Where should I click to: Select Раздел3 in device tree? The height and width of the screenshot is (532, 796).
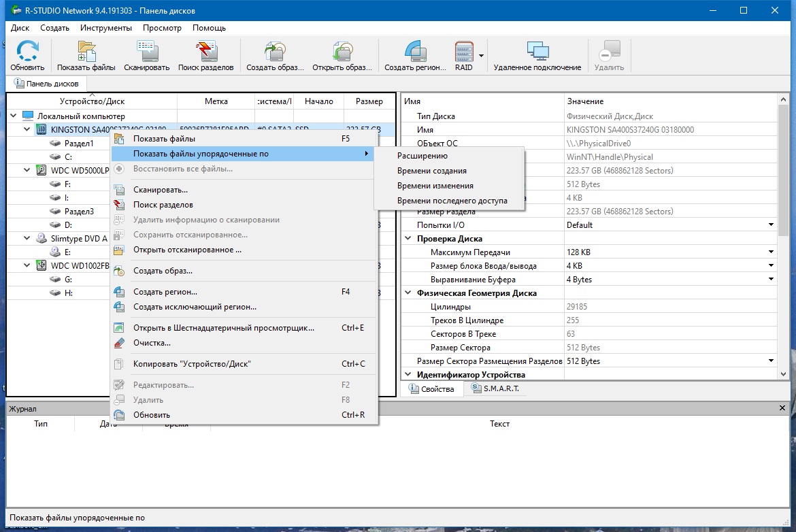pyautogui.click(x=79, y=211)
